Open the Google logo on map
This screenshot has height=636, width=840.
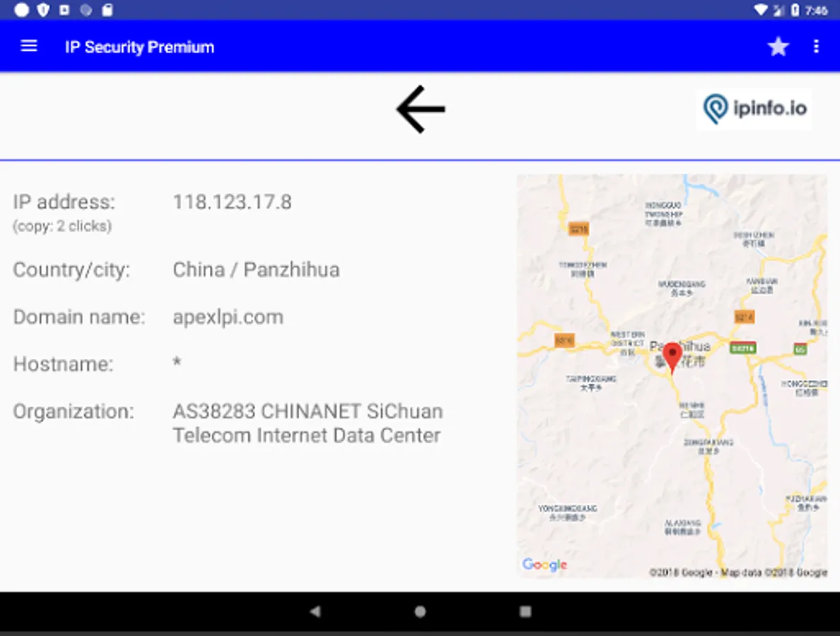click(544, 564)
